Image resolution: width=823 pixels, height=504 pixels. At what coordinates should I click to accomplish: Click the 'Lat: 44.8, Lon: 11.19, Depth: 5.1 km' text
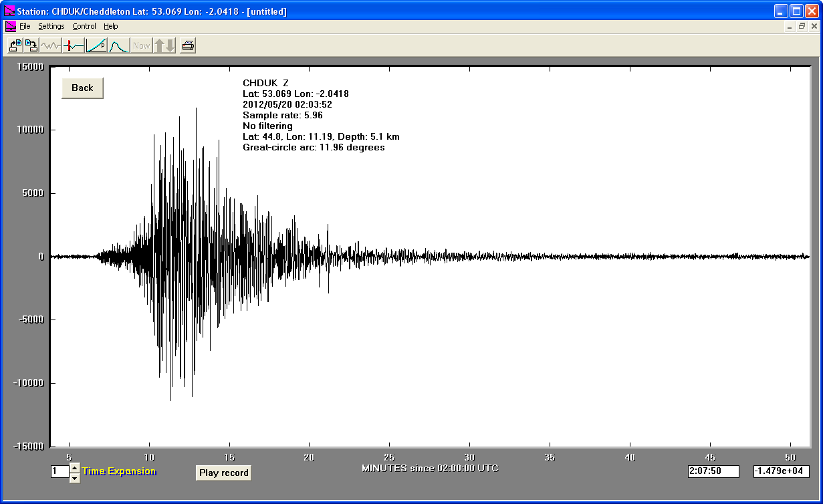tap(321, 136)
